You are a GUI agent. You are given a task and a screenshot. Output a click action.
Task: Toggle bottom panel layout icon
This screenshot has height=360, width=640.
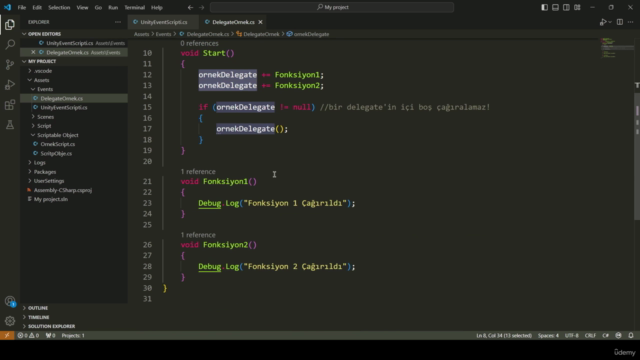click(556, 7)
